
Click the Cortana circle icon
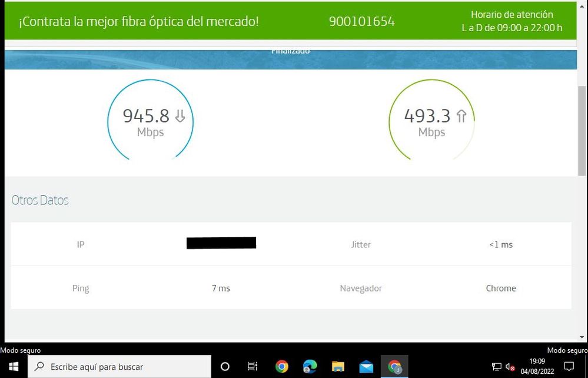pyautogui.click(x=225, y=366)
